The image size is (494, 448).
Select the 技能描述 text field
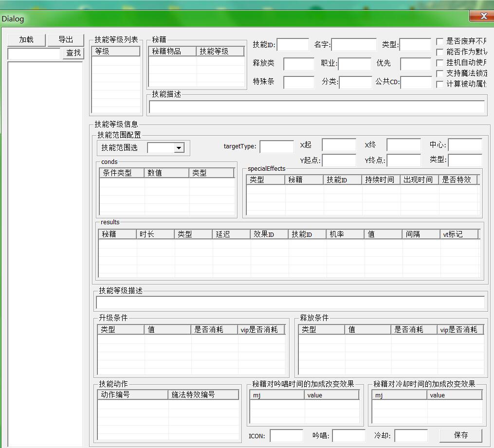click(316, 107)
